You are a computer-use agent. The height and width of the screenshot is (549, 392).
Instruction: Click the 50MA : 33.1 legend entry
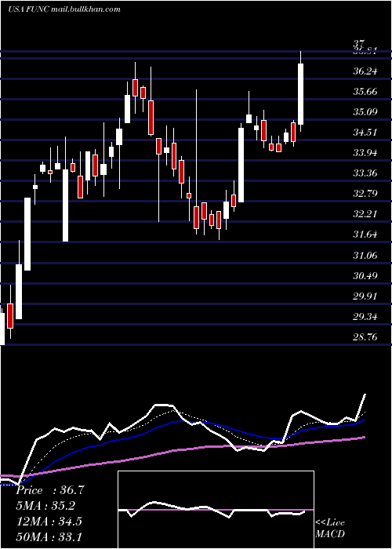(49, 536)
